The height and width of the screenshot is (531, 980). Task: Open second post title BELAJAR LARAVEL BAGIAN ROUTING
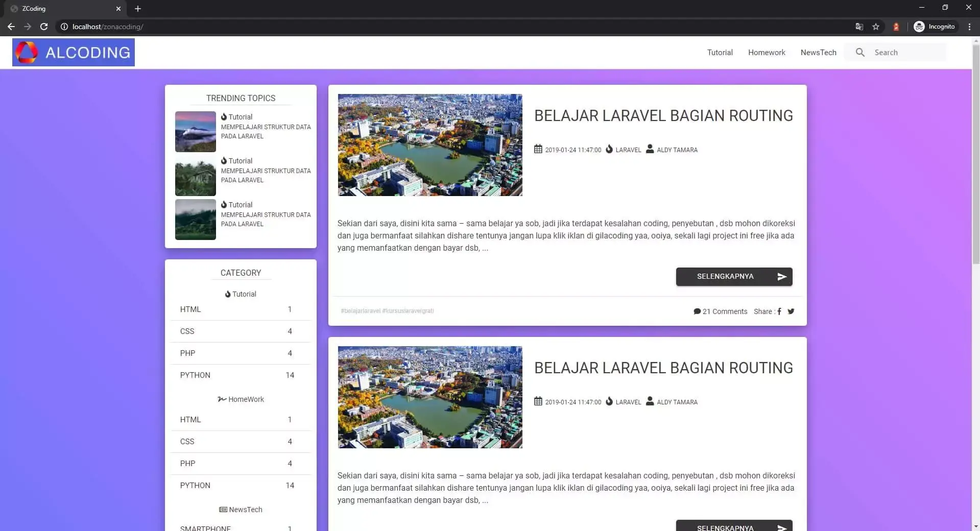tap(663, 368)
